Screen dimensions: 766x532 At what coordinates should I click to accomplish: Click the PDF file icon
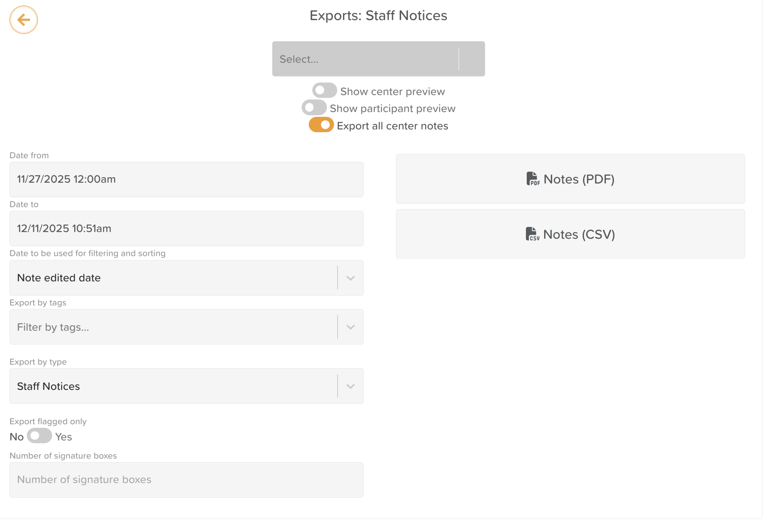click(533, 179)
